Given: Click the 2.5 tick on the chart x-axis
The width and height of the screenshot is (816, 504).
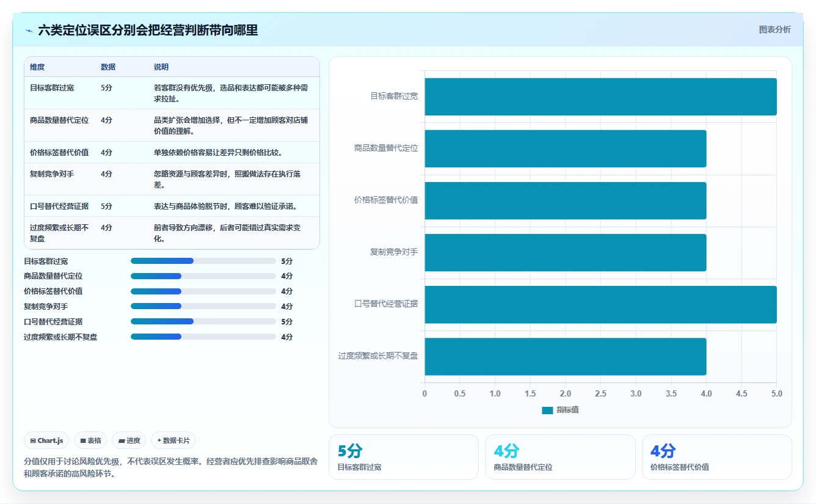Looking at the screenshot, I should [600, 393].
